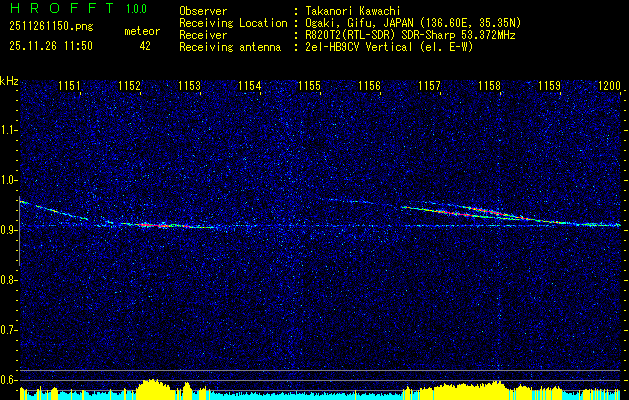Click the 0.9 kHz frequency label
This screenshot has height=400, width=629.
tap(8, 230)
